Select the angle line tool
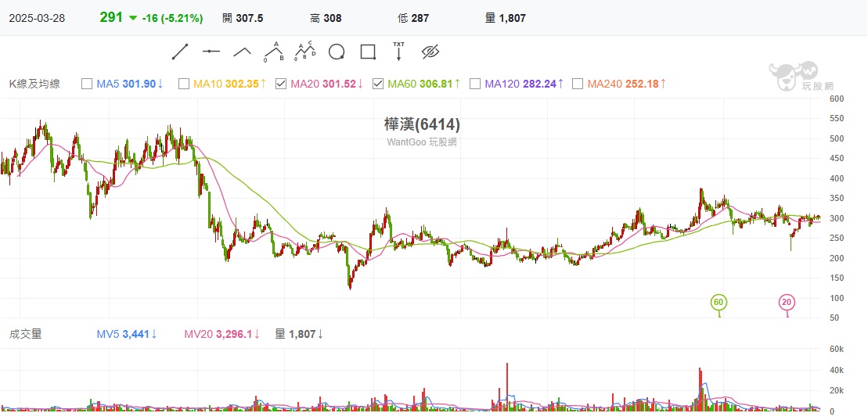 click(243, 52)
